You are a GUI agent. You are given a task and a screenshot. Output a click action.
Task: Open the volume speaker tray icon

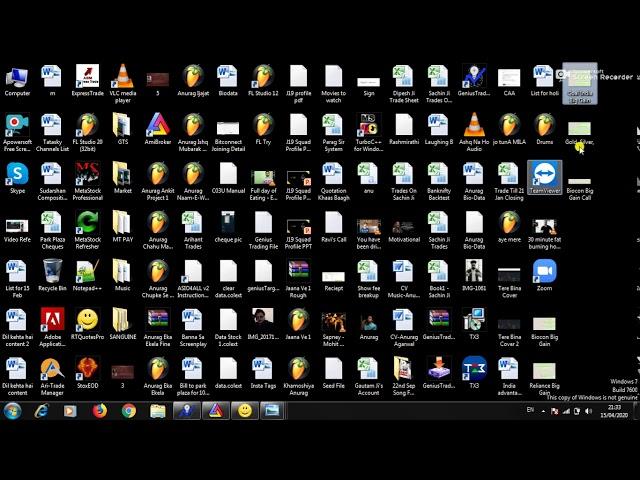(588, 411)
